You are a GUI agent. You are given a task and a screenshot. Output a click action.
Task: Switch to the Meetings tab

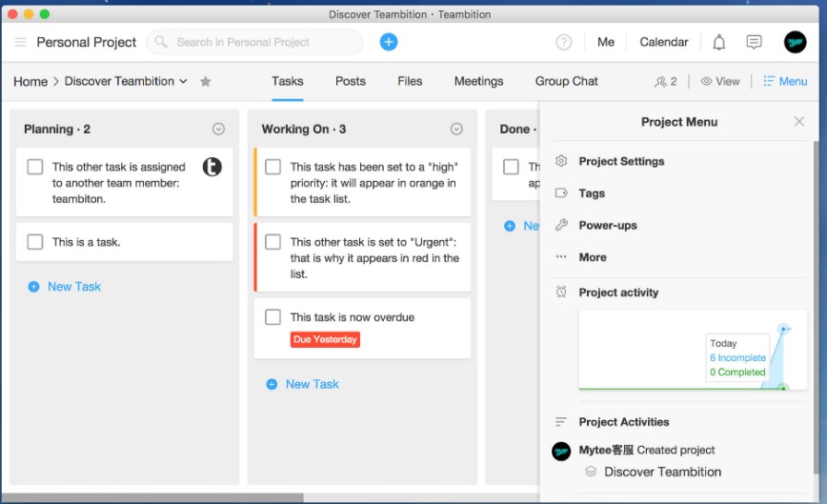point(478,82)
